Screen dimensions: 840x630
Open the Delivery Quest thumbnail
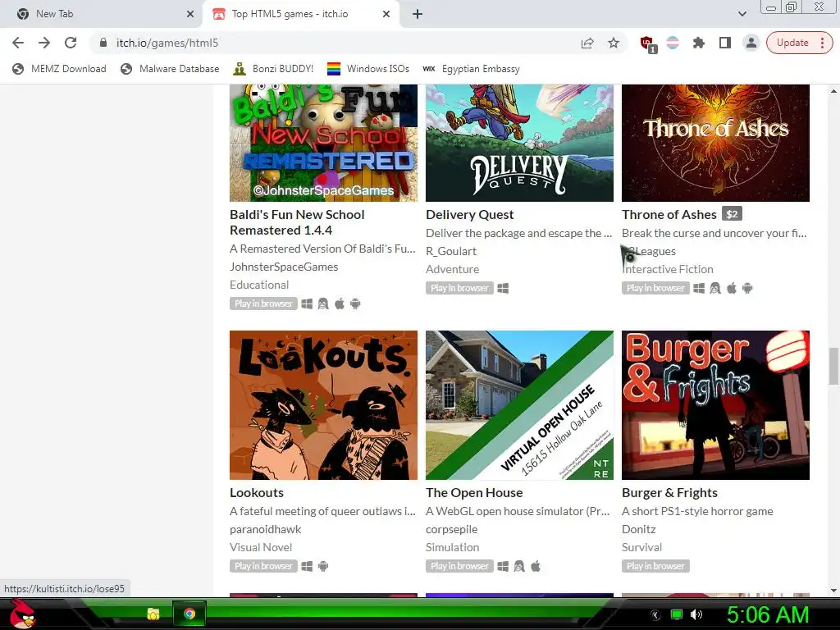519,143
